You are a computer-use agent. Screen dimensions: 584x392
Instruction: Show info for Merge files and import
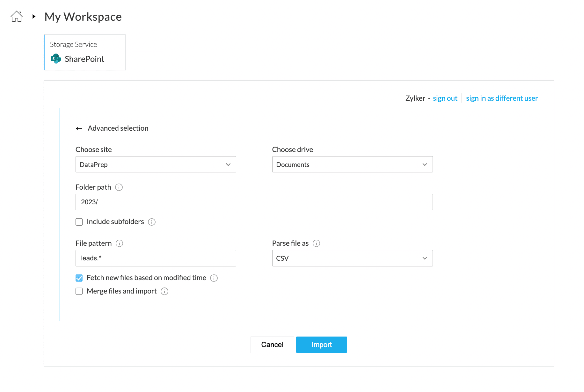[164, 291]
